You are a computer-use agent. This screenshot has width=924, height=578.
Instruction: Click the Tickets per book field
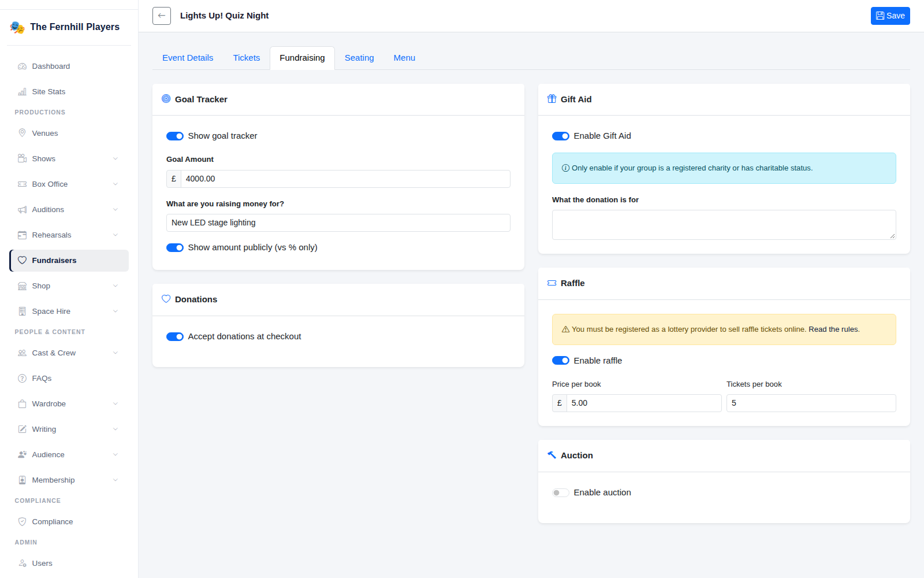pyautogui.click(x=811, y=403)
